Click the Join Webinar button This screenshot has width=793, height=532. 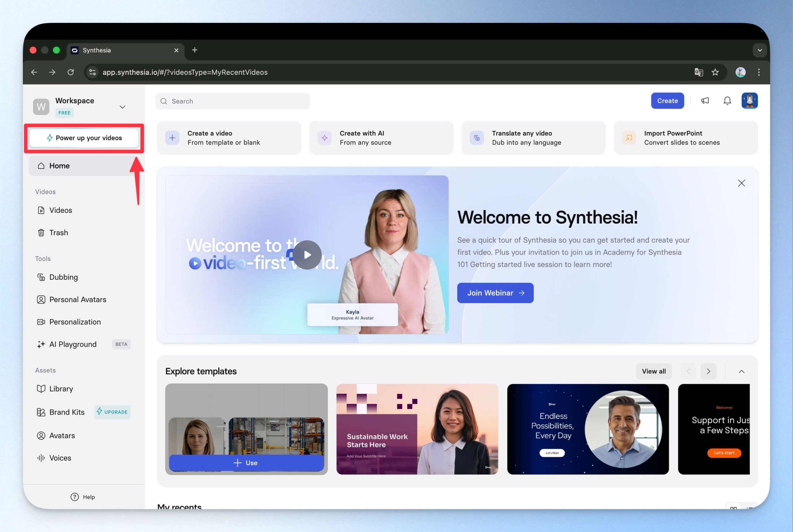pos(495,293)
